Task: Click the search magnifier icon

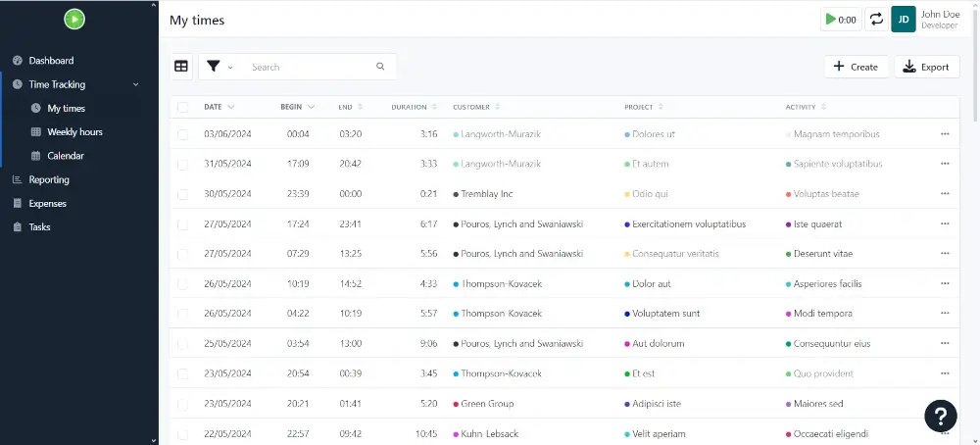Action: 380,67
